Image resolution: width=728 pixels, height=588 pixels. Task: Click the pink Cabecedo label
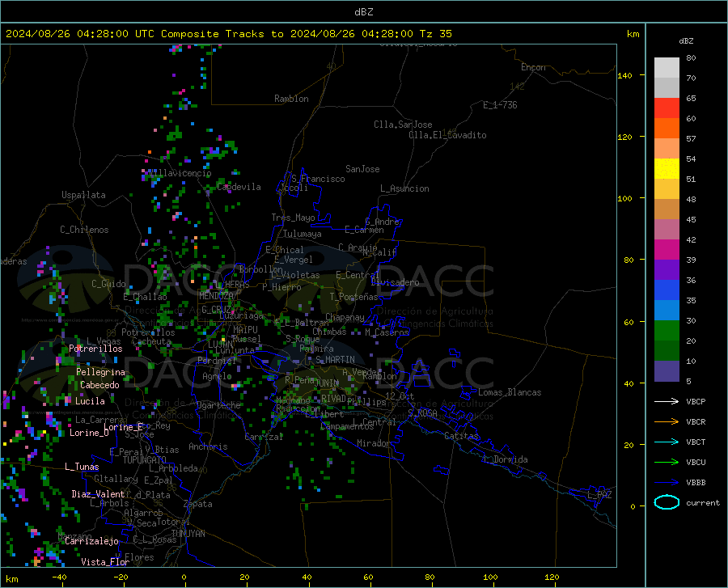pyautogui.click(x=99, y=385)
